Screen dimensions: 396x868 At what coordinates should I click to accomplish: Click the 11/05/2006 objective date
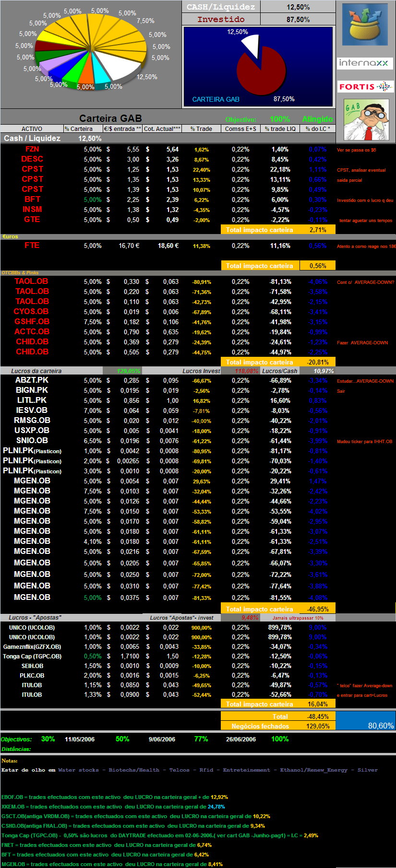80,739
